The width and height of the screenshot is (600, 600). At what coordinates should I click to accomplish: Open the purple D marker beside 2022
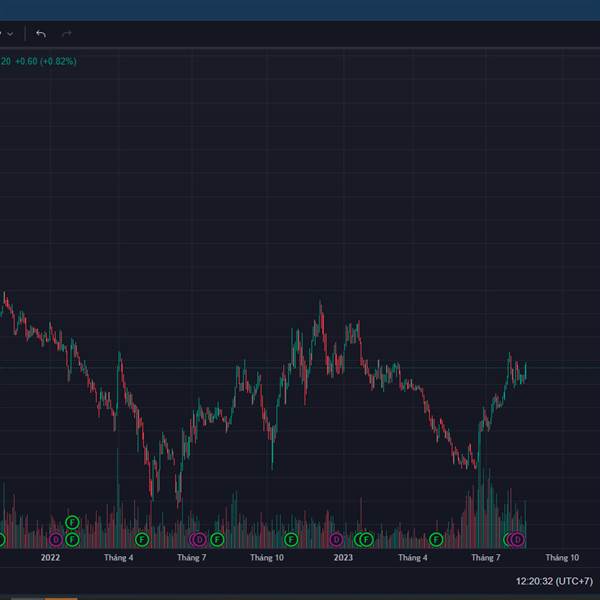(56, 540)
